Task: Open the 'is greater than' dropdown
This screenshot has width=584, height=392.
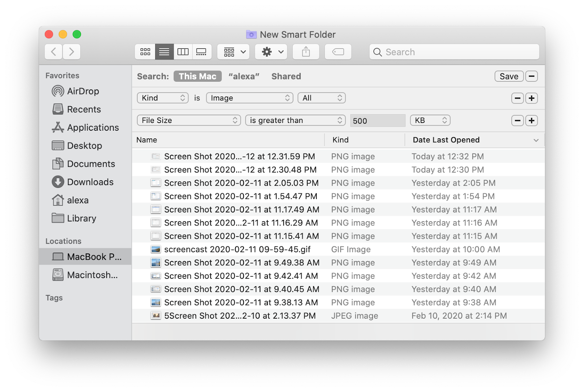Action: coord(295,120)
